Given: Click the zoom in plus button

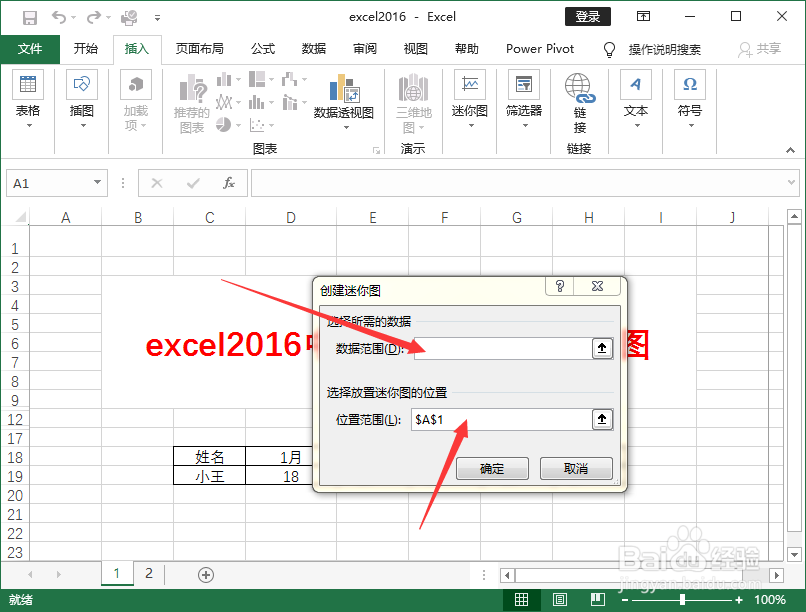Looking at the screenshot, I should point(739,600).
